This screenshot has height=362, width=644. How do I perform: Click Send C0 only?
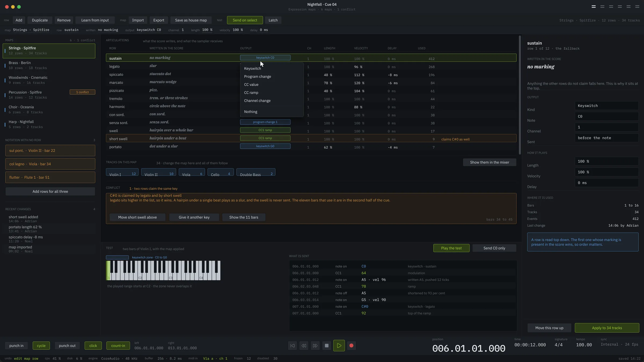[494, 248]
